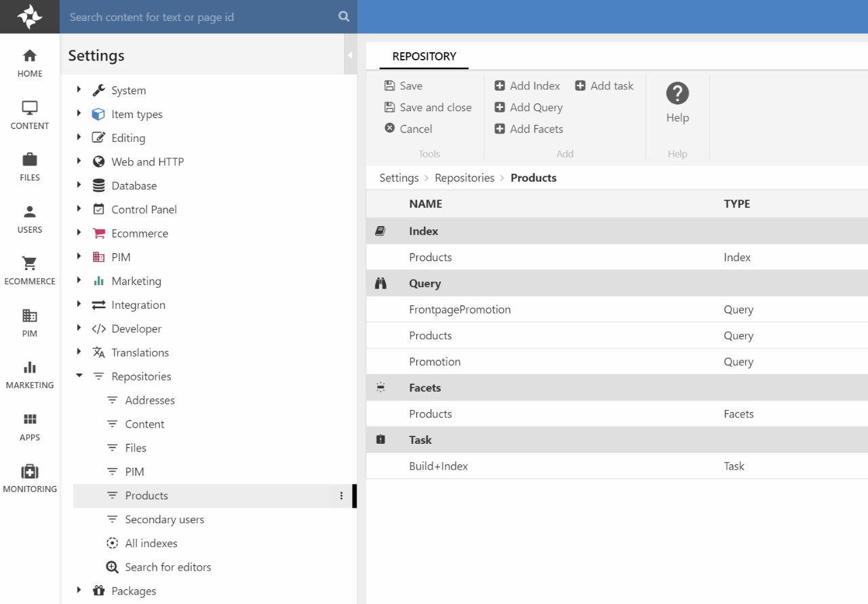Click the search magnifier icon
The width and height of the screenshot is (868, 604).
344,17
